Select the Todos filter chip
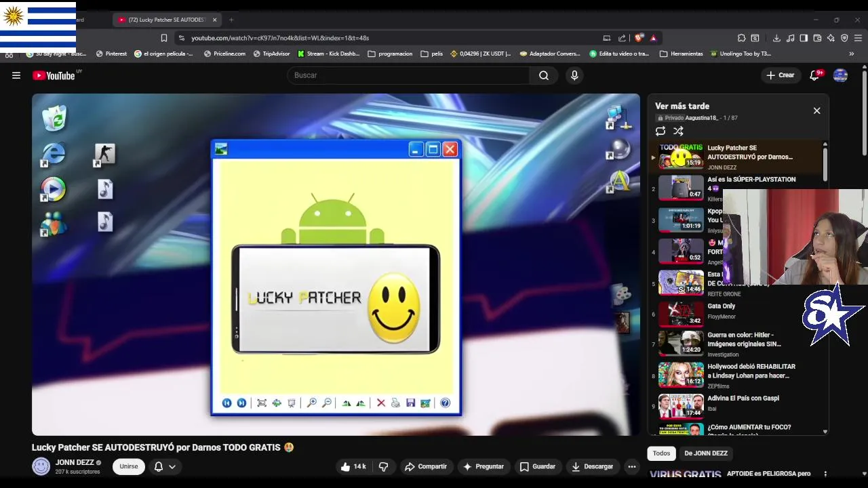The width and height of the screenshot is (868, 488). (661, 453)
